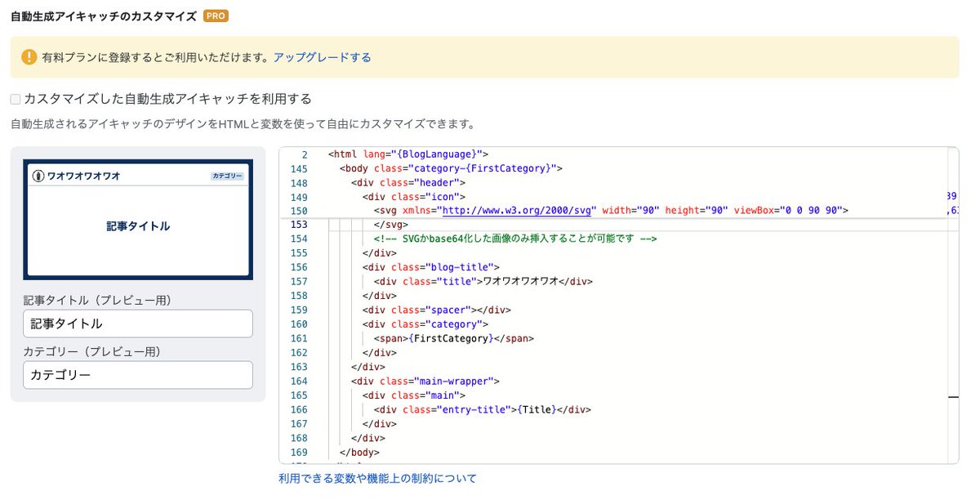Click the closing </body> tag line

360,452
